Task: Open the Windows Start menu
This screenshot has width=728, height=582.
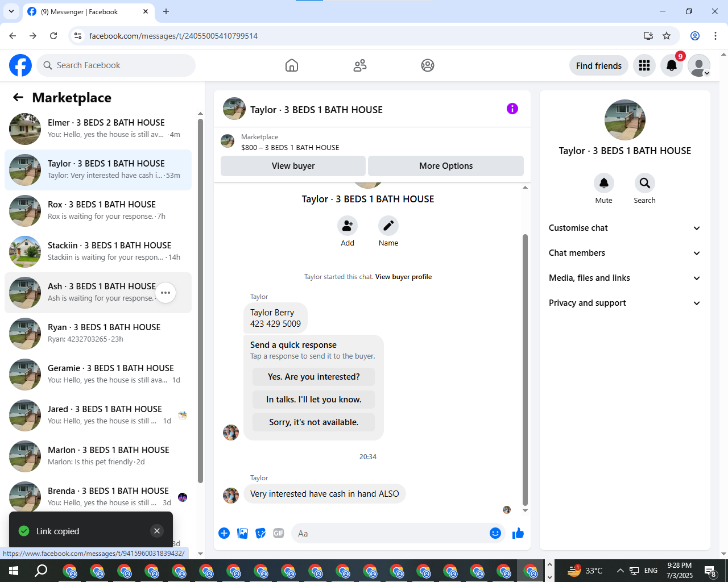Action: pos(14,571)
